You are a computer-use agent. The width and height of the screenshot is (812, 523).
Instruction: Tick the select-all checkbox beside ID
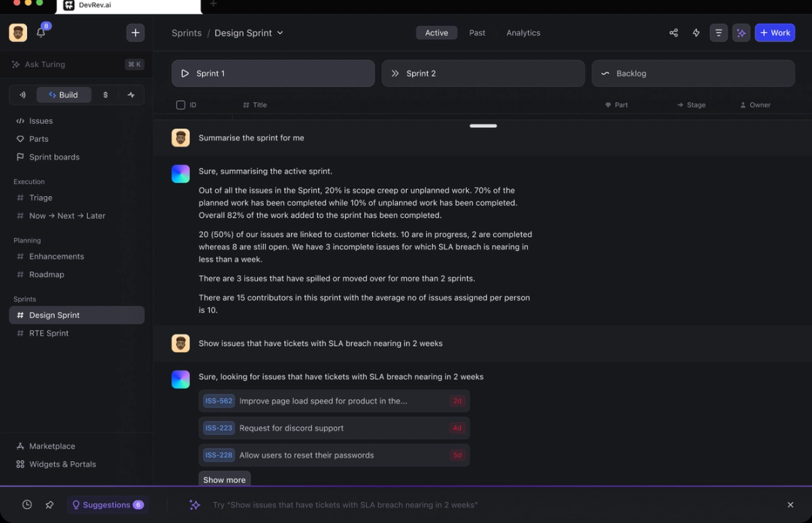tap(180, 104)
